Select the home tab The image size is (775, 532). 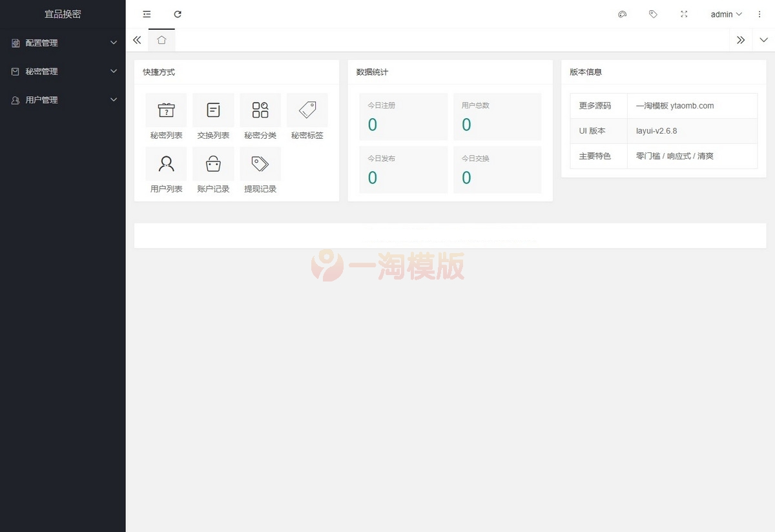161,40
